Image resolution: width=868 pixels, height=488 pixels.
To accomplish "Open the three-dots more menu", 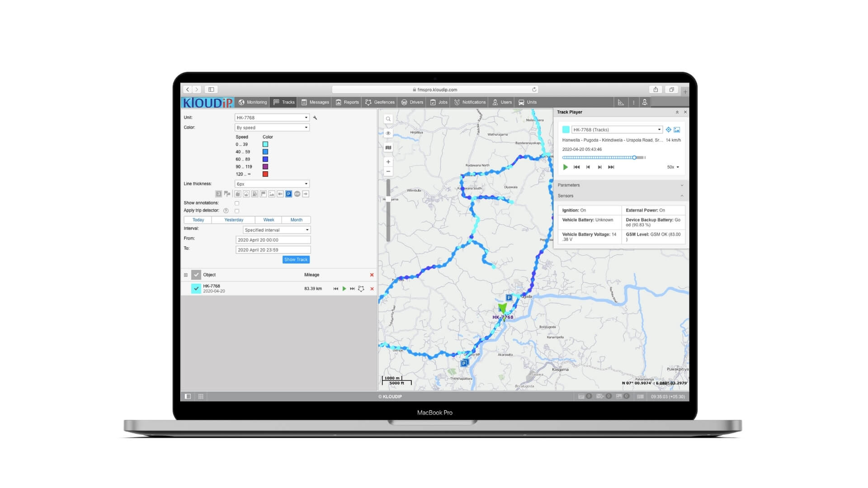I will tap(633, 103).
